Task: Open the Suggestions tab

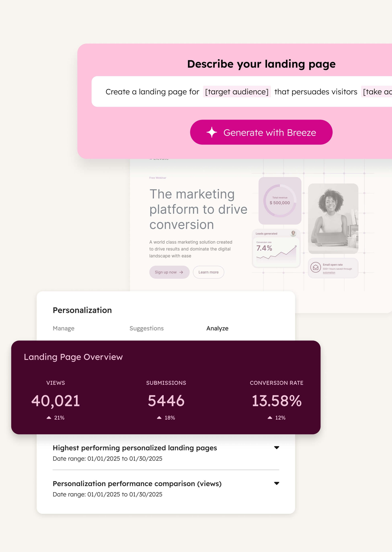Action: pos(146,328)
